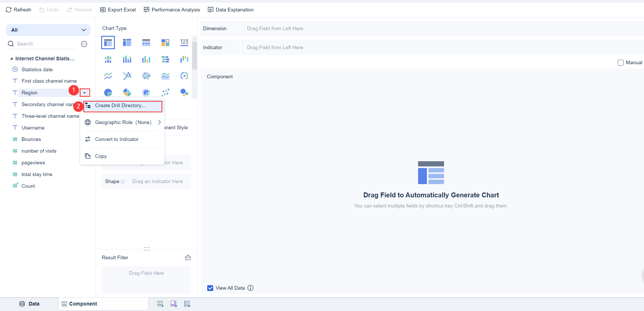Open Performance Analysis
The height and width of the screenshot is (311, 644).
point(172,10)
